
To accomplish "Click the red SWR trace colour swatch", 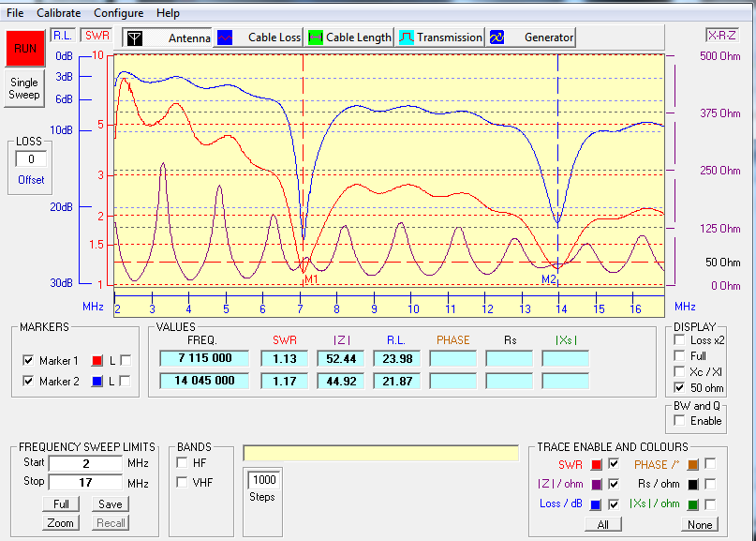I will coord(596,464).
